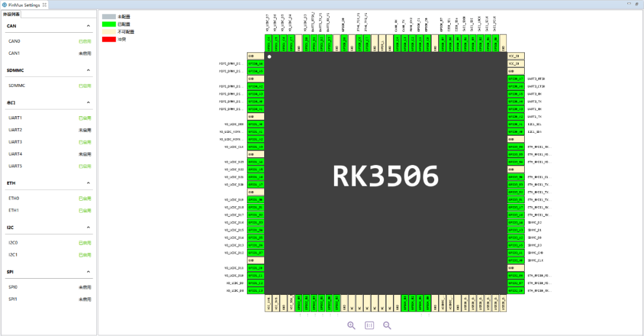Click the red 冲突 legend swatch
The height and width of the screenshot is (336, 644).
point(109,39)
